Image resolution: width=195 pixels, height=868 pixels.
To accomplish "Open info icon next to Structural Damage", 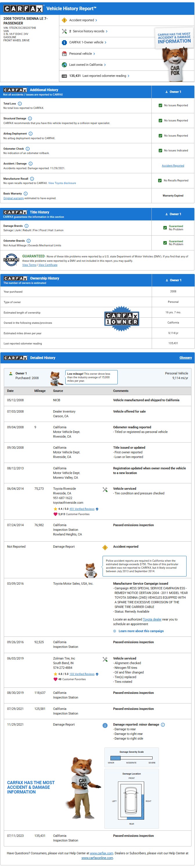I will 30,119.
